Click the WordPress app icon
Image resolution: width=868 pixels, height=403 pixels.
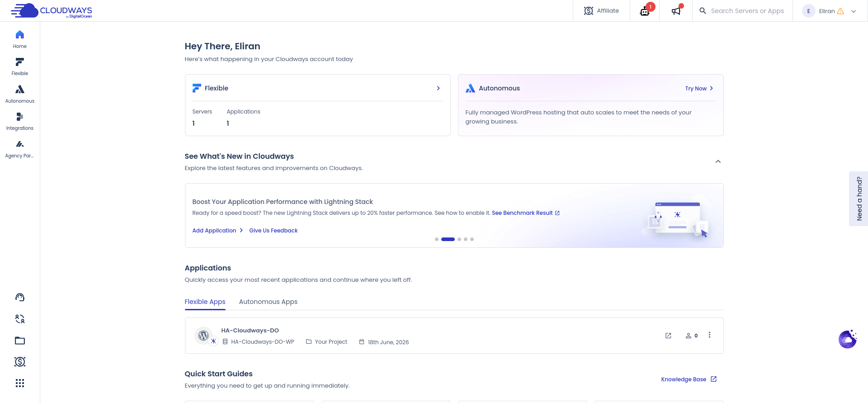click(x=203, y=336)
